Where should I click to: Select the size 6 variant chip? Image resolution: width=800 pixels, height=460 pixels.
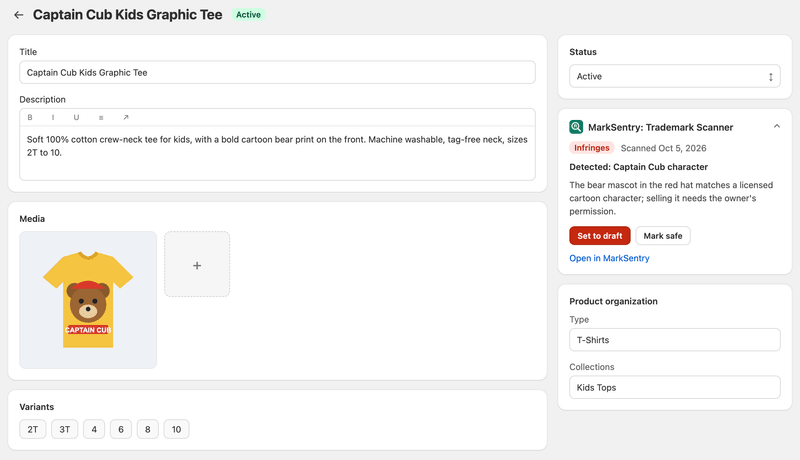121,429
